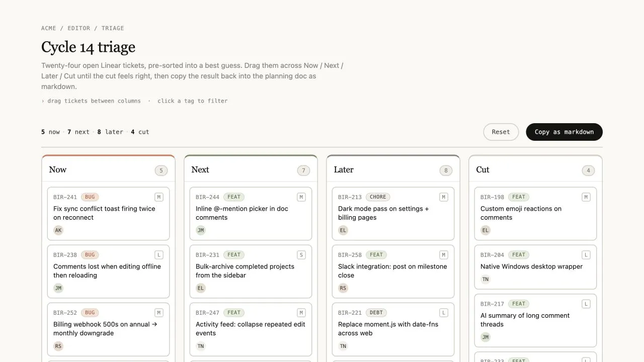
Task: Click the RS avatar on BIR-258 card
Action: (343, 288)
